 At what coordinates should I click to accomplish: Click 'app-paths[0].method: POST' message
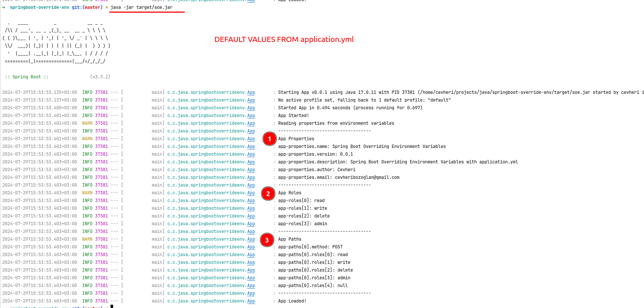(310, 247)
